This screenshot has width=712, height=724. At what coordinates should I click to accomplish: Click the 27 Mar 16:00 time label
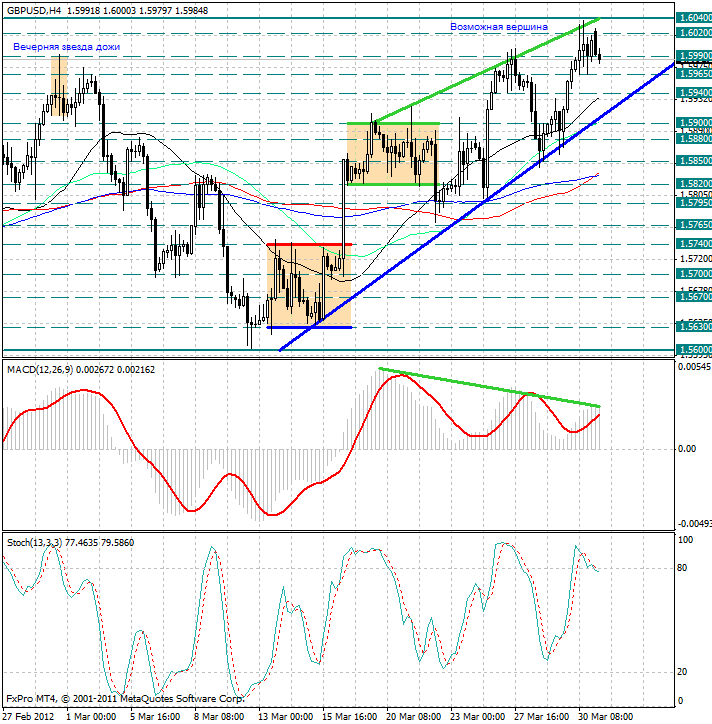(x=542, y=717)
